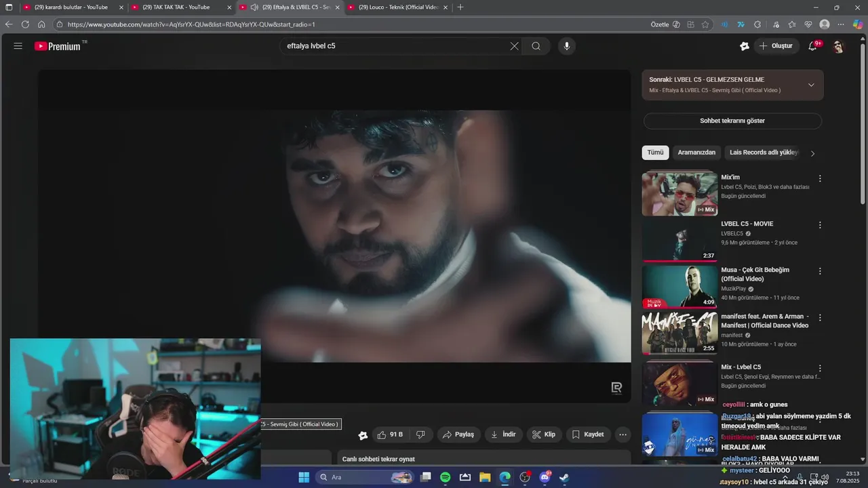The image size is (868, 488).
Task: Open options for Musa - Çek Git Bebeğim
Action: (x=820, y=271)
